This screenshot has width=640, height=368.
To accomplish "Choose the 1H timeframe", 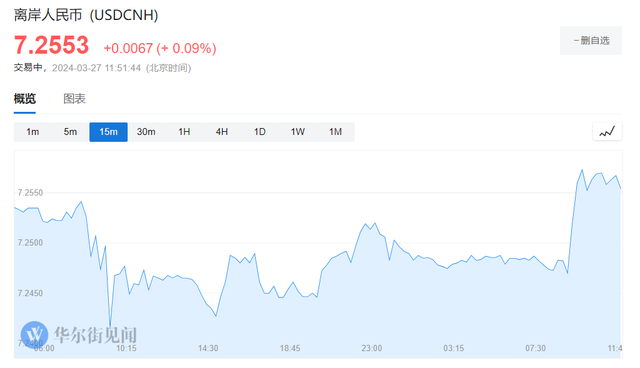I will coord(184,132).
